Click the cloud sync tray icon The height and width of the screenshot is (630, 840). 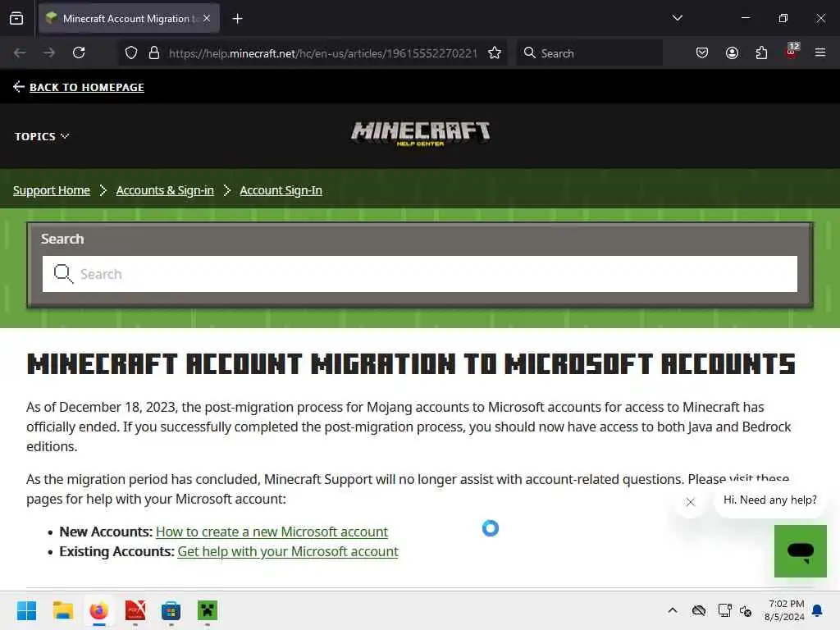[x=699, y=610]
